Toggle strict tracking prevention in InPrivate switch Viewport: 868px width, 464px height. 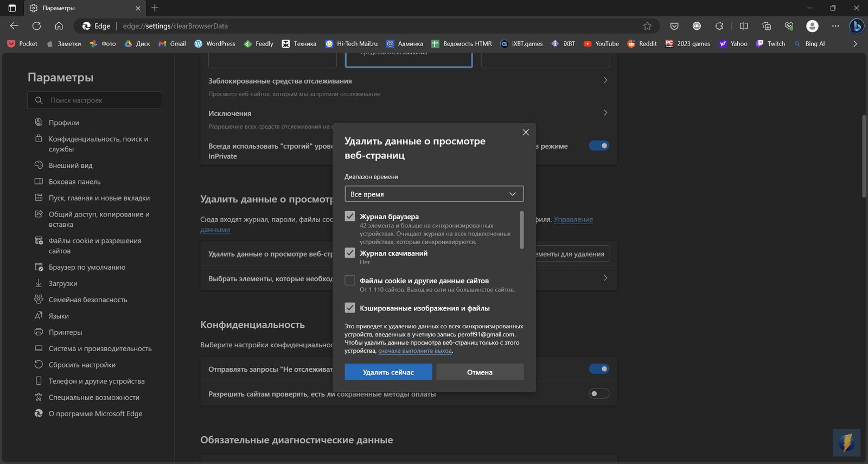click(x=599, y=145)
